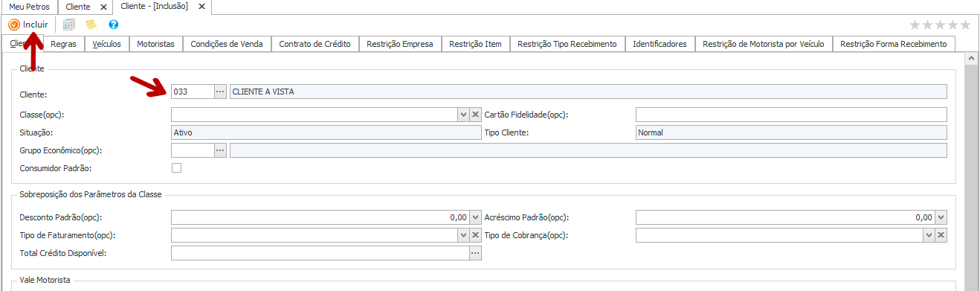Click the Tipo Cliente field showing Normal
980x291 pixels.
click(x=791, y=132)
